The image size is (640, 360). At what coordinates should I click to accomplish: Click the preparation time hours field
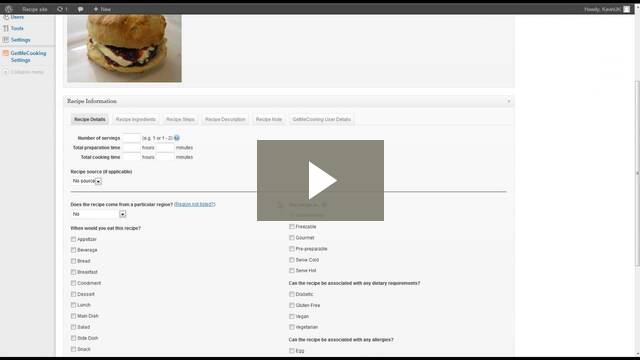[x=131, y=147]
